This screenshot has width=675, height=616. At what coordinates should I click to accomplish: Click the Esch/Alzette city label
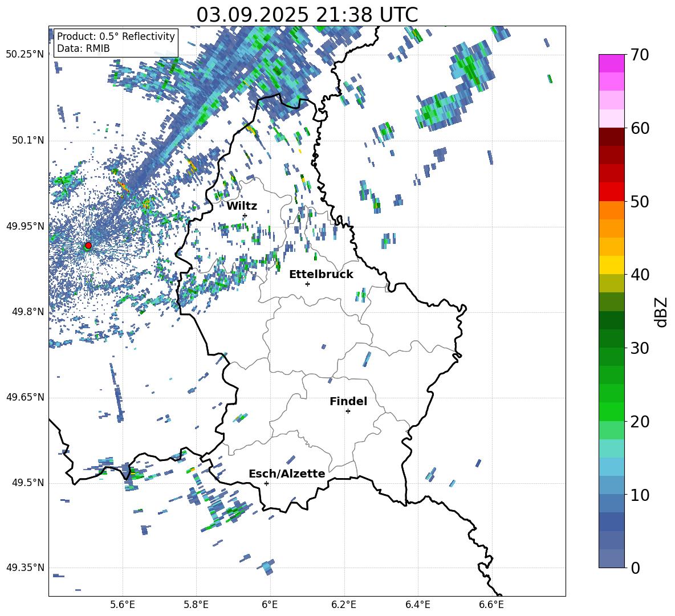point(287,474)
